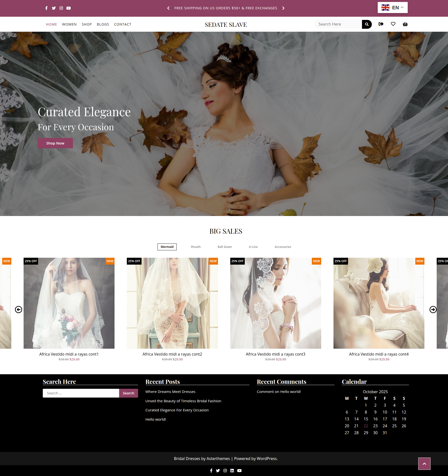Open the WOMEN menu item
Image resolution: width=448 pixels, height=476 pixels.
click(x=69, y=24)
